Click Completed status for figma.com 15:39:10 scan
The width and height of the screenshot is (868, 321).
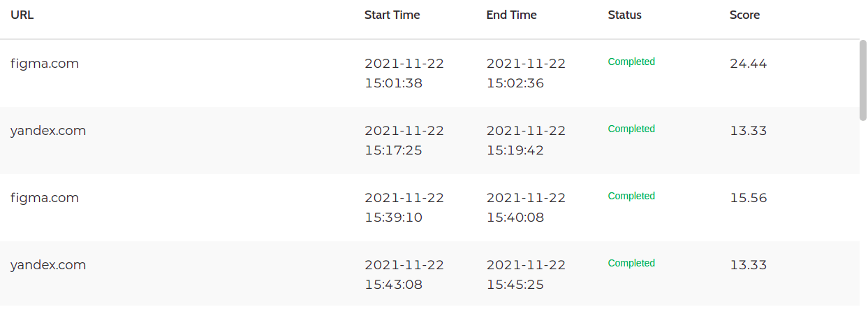click(631, 196)
